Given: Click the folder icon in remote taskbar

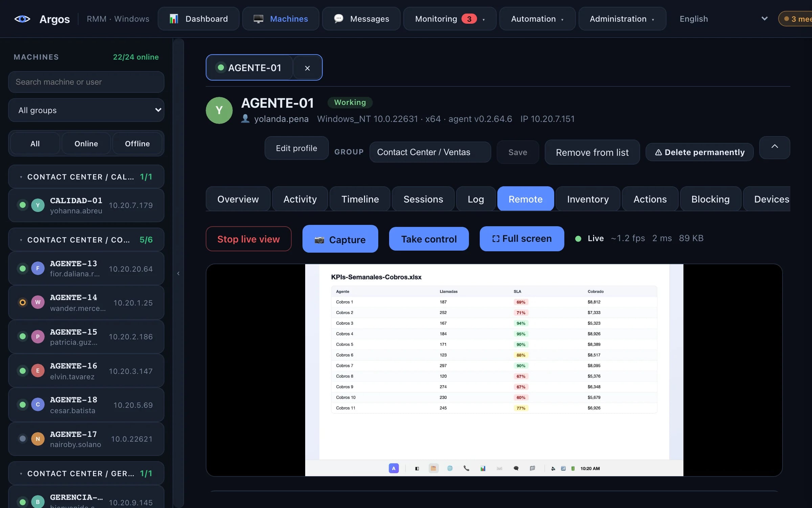Looking at the screenshot, I should point(532,468).
